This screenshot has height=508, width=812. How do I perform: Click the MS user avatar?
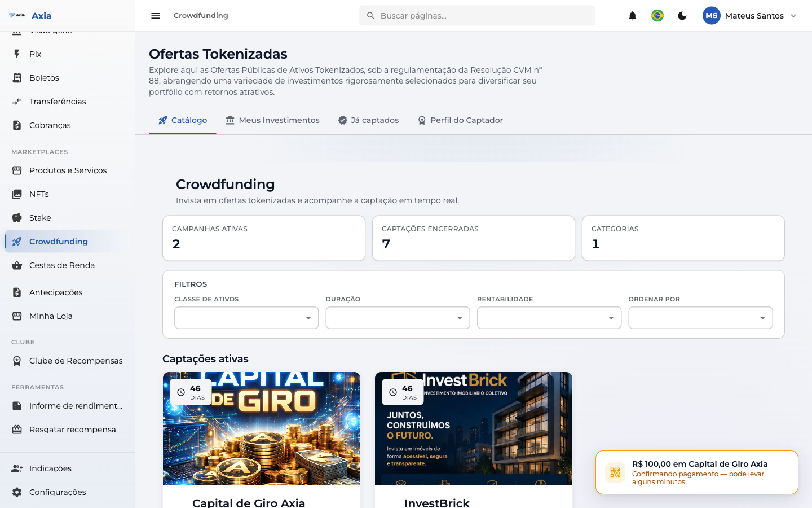[712, 16]
